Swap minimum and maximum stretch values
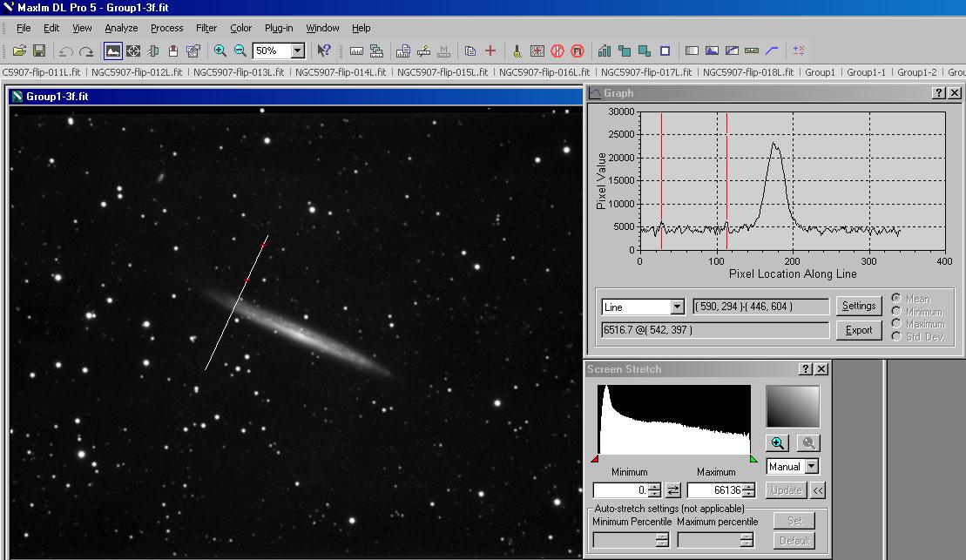The image size is (966, 560). click(x=674, y=490)
